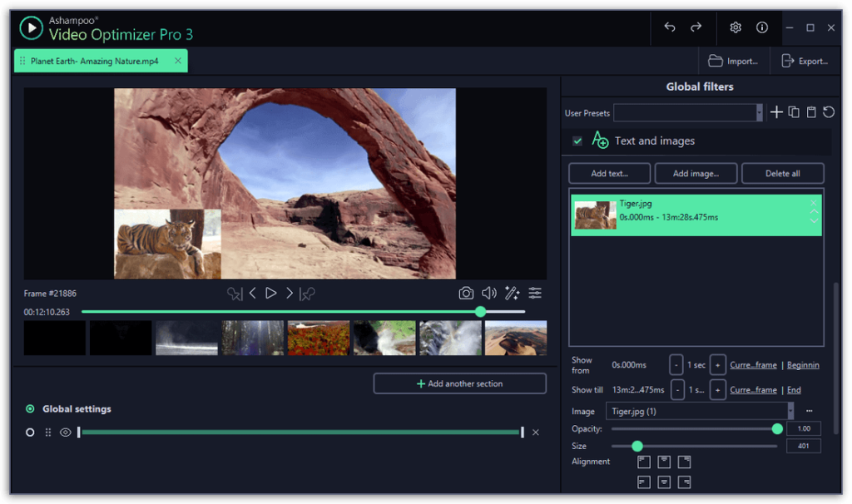The height and width of the screenshot is (504, 852).
Task: Increase Show till by one second
Action: coord(717,390)
